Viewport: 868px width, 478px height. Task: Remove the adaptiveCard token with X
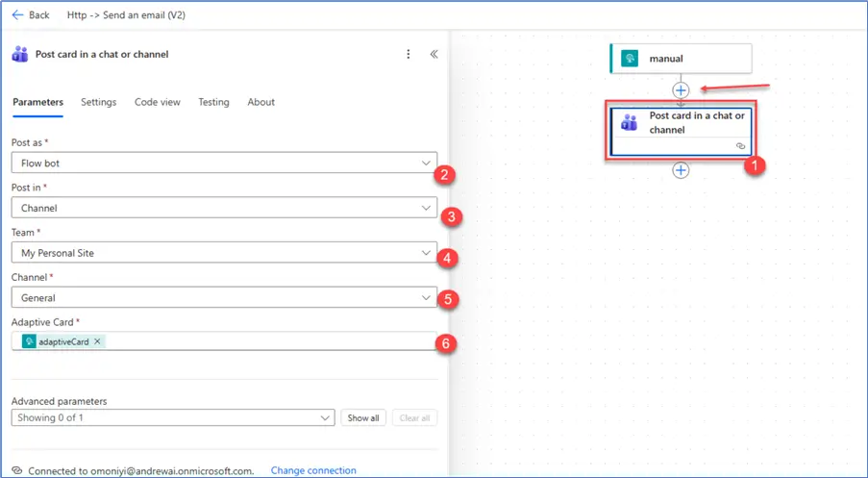[x=97, y=341]
